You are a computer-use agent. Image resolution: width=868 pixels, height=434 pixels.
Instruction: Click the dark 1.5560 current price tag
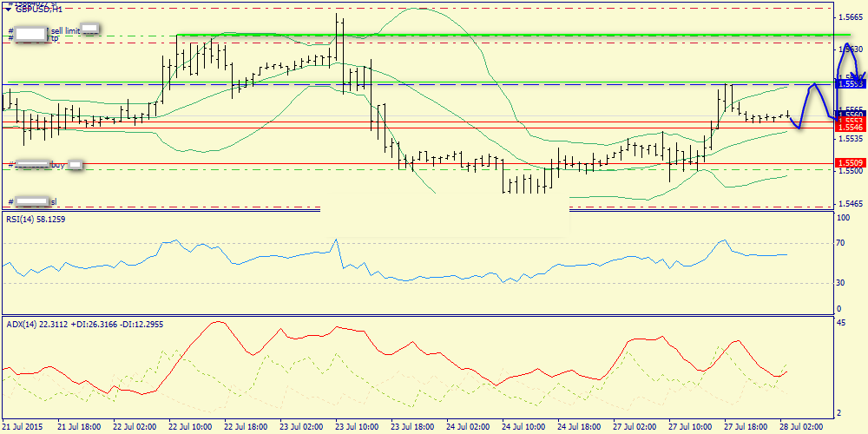[x=852, y=114]
